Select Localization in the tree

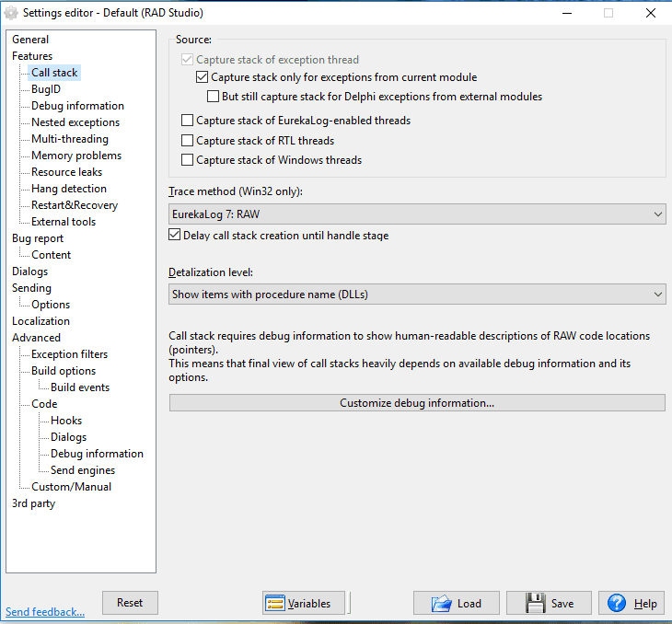[x=41, y=321]
